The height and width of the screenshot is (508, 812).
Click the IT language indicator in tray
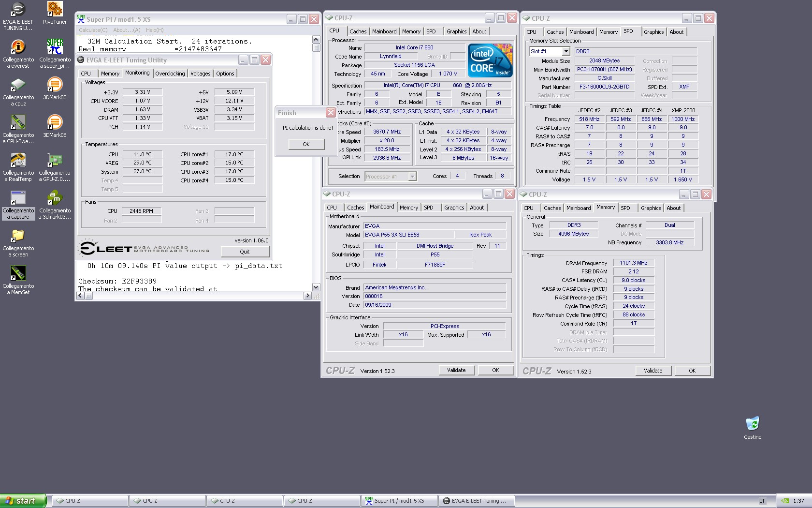pos(762,501)
